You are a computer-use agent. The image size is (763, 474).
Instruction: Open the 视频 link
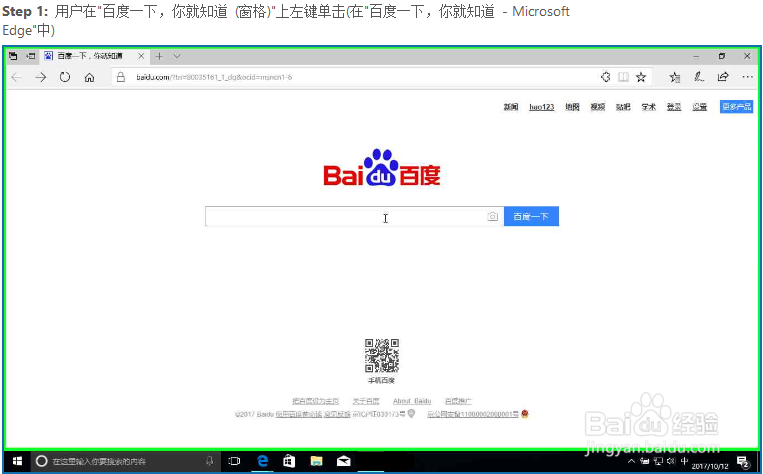tap(598, 107)
